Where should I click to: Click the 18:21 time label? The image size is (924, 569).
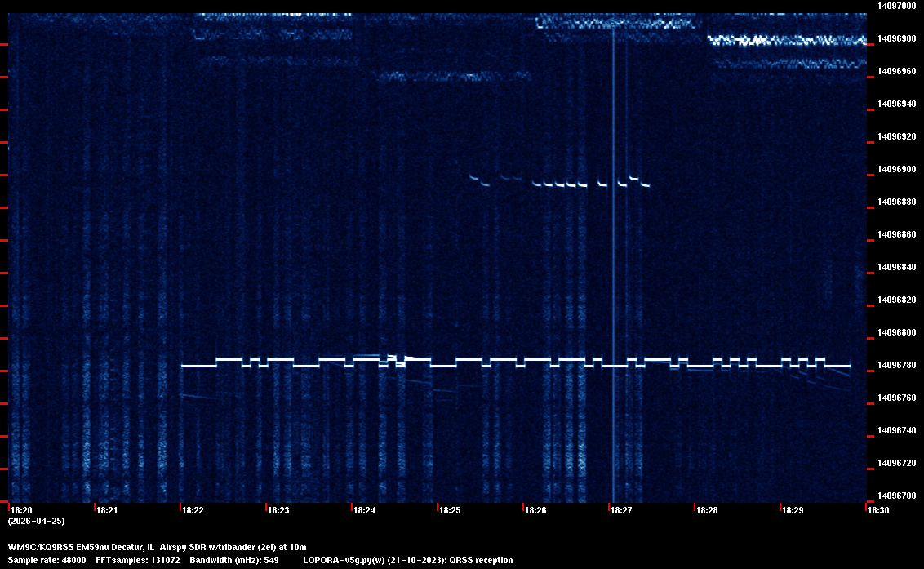pos(107,510)
